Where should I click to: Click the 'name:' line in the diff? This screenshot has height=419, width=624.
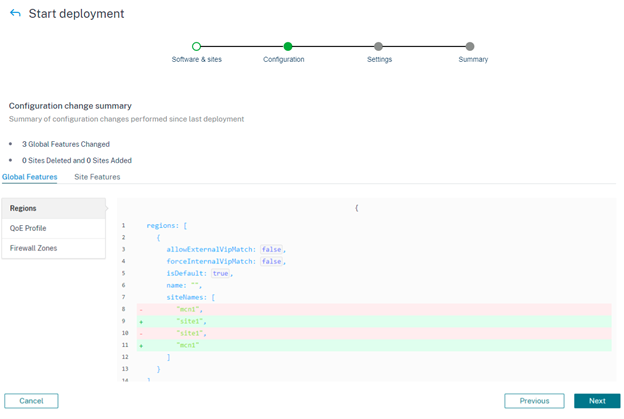tap(184, 285)
